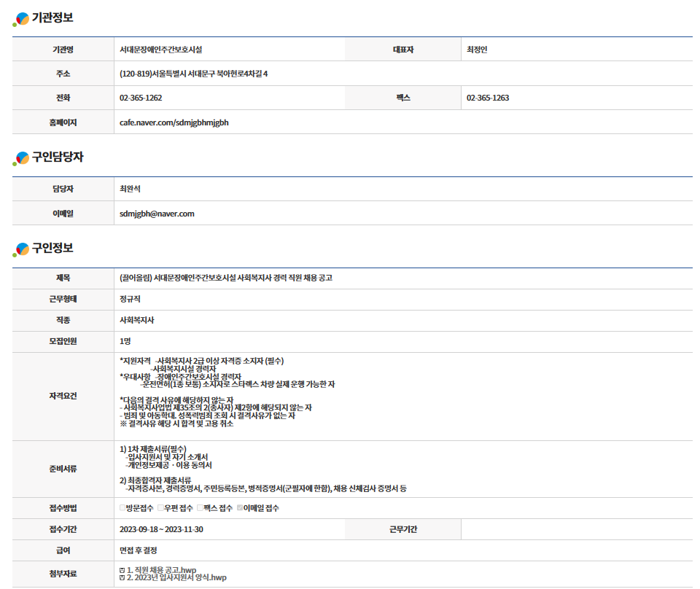Click the phone number 02-365-1262
The image size is (700, 589).
point(141,98)
